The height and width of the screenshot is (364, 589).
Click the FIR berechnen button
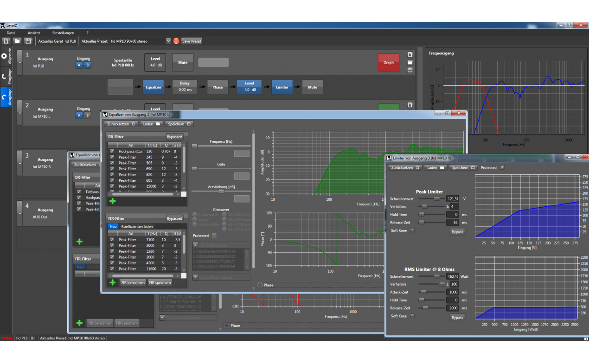(x=133, y=282)
